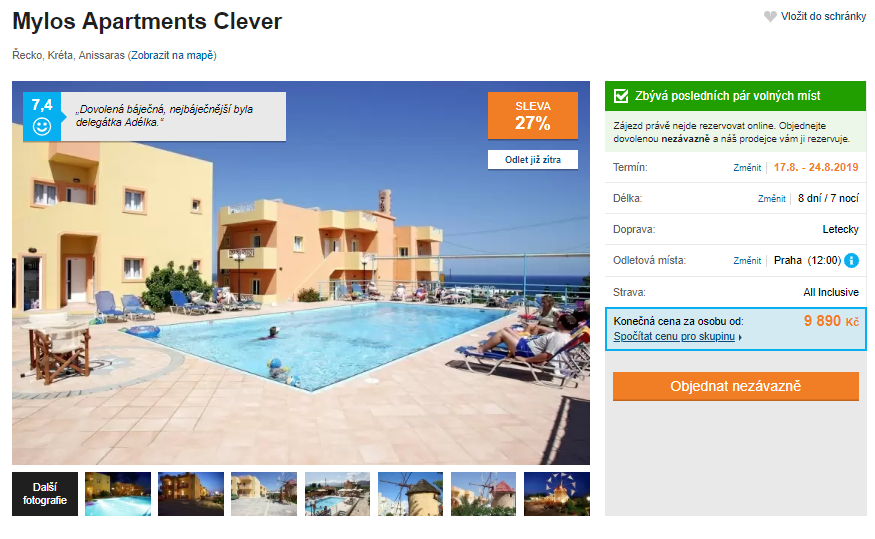Open the Zobrazit na mapě link
Viewport: 875px width, 539px height.
[x=172, y=55]
